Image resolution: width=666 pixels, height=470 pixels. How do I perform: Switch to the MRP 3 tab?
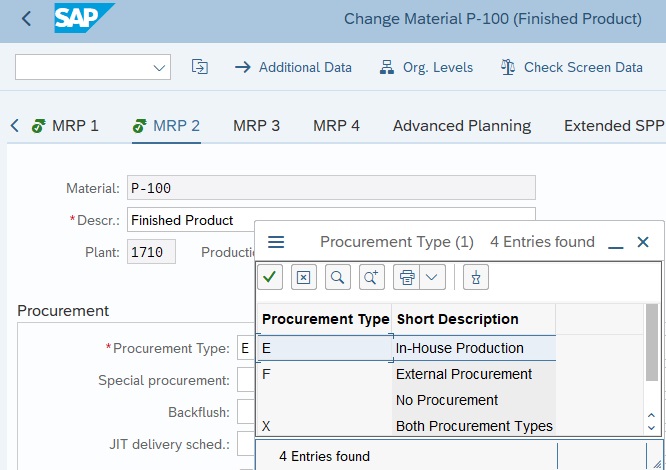tap(256, 125)
